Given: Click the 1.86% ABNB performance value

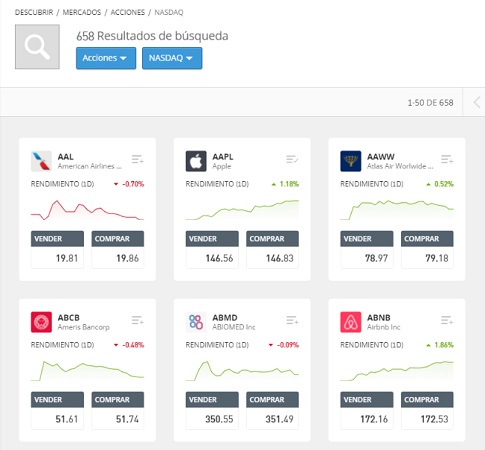Looking at the screenshot, I should [444, 345].
